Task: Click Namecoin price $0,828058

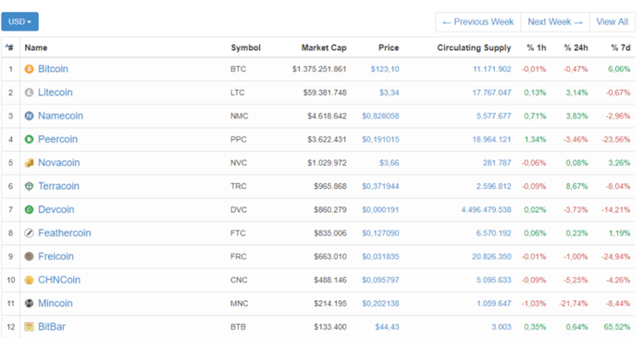Action: (x=380, y=116)
